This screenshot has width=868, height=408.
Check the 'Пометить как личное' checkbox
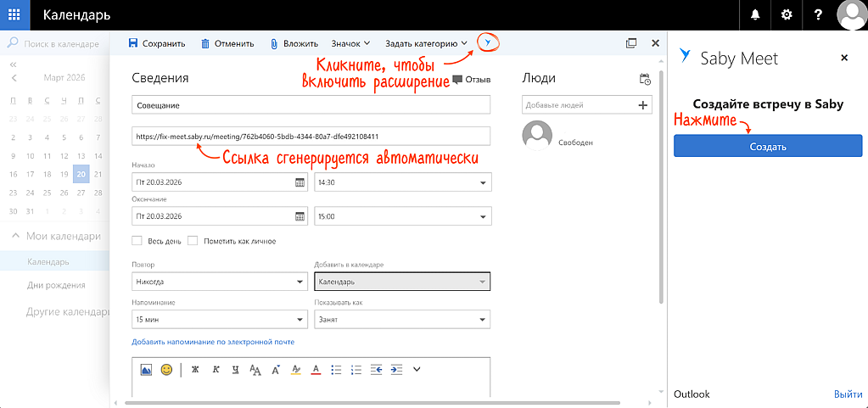(193, 241)
